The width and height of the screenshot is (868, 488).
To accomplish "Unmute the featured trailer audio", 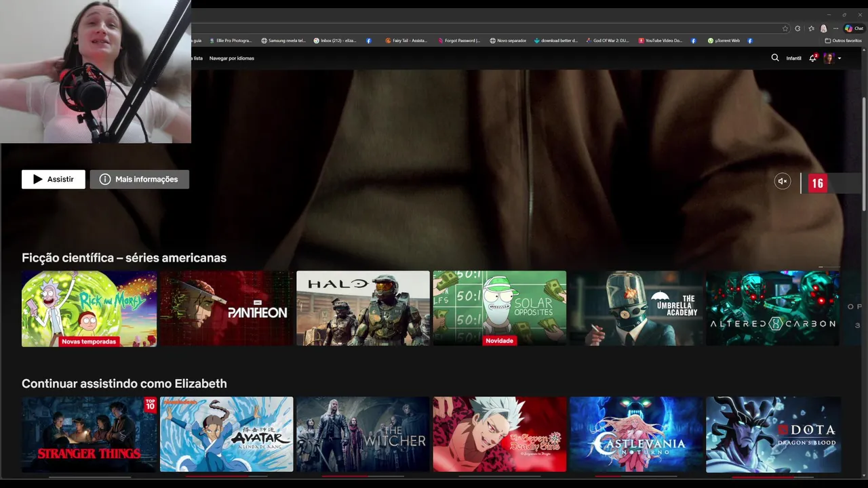I will pyautogui.click(x=783, y=181).
